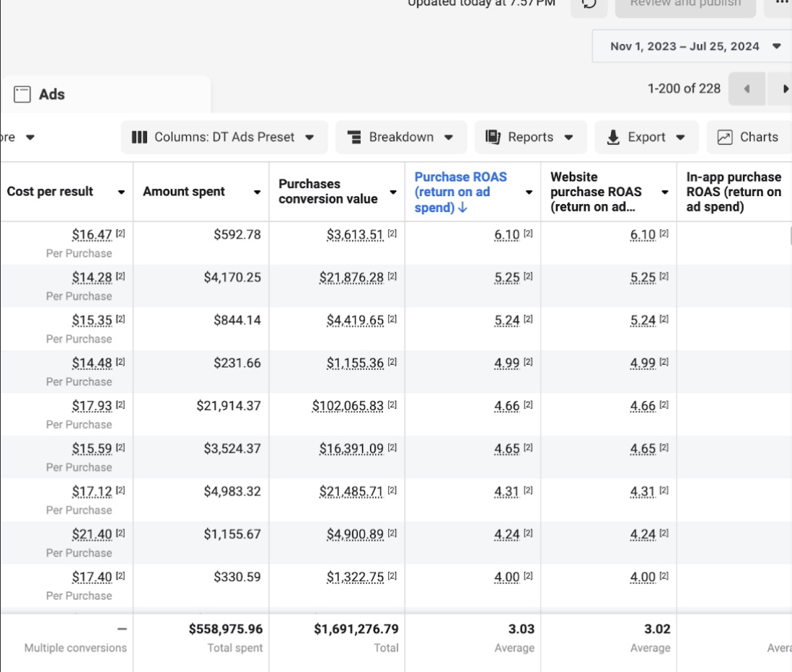Click the Review and publish button
The image size is (792, 672).
point(685,4)
